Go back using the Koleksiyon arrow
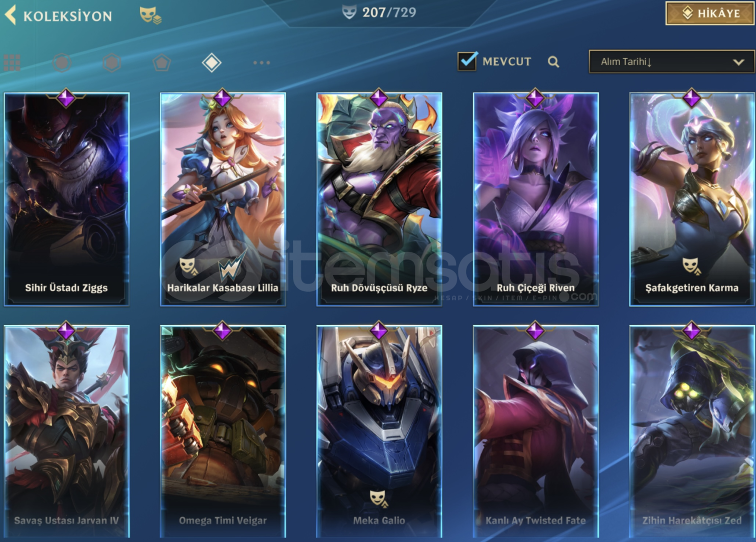Image resolution: width=756 pixels, height=542 pixels. (11, 15)
